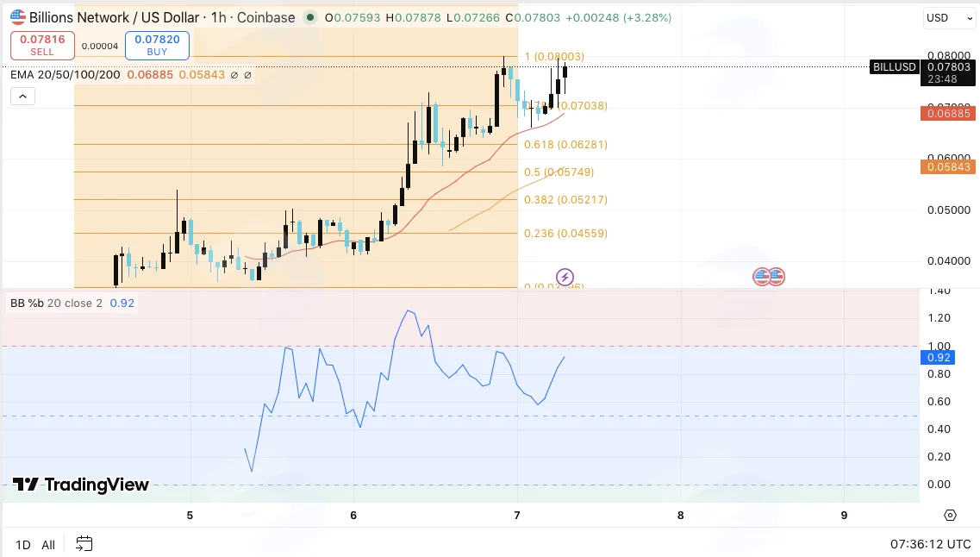Click the 0.07820 BUY button
980x557 pixels.
click(x=157, y=46)
